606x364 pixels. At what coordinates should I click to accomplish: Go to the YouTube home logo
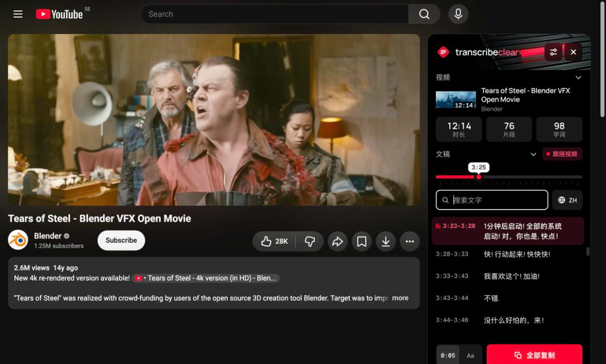[59, 14]
